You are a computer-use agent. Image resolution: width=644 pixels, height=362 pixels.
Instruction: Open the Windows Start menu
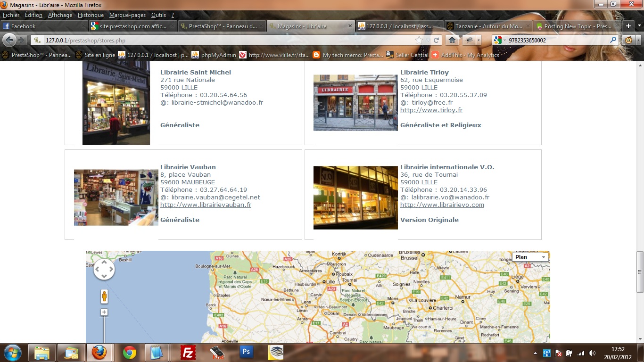tap(12, 353)
